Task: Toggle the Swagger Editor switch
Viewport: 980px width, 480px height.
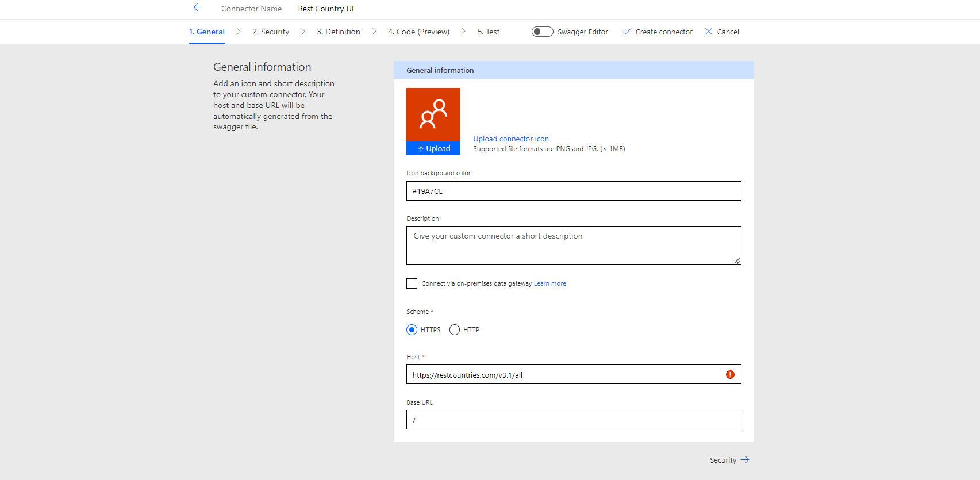Action: tap(542, 32)
